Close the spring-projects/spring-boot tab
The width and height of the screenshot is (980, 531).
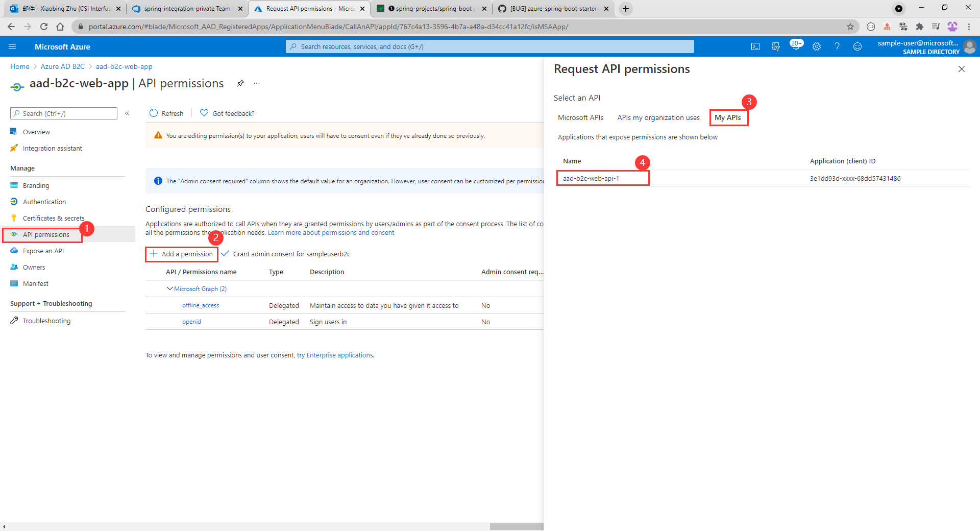[484, 9]
